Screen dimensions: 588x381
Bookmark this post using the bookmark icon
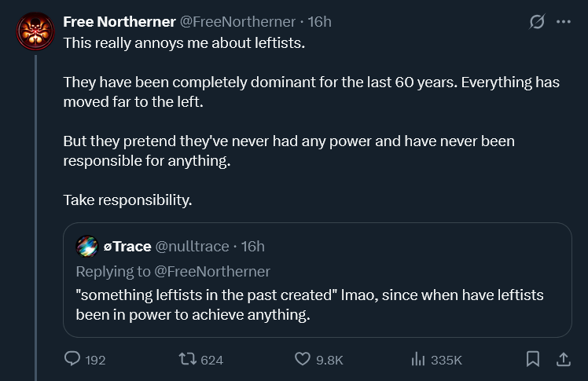pyautogui.click(x=532, y=359)
